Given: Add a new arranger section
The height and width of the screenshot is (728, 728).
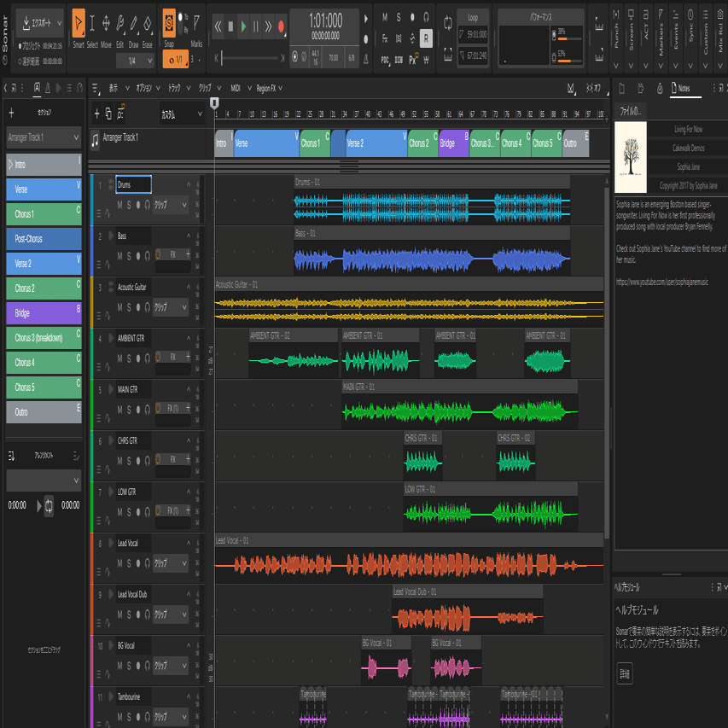Looking at the screenshot, I should pyautogui.click(x=11, y=113).
